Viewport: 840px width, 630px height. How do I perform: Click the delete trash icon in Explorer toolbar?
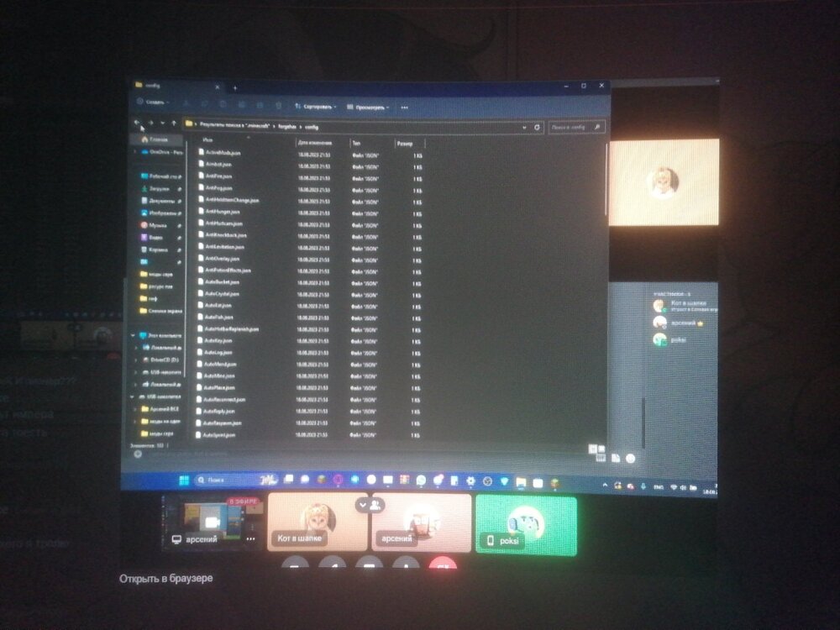pos(279,106)
